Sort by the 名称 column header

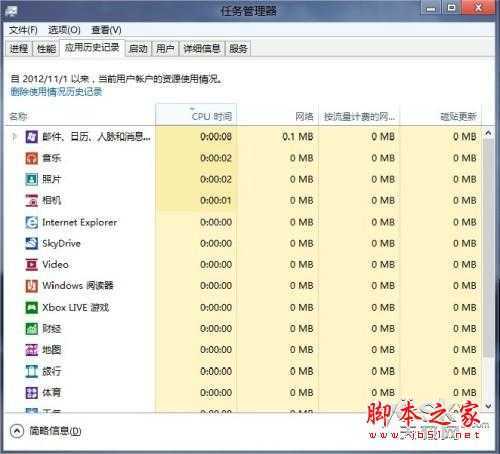click(x=80, y=116)
